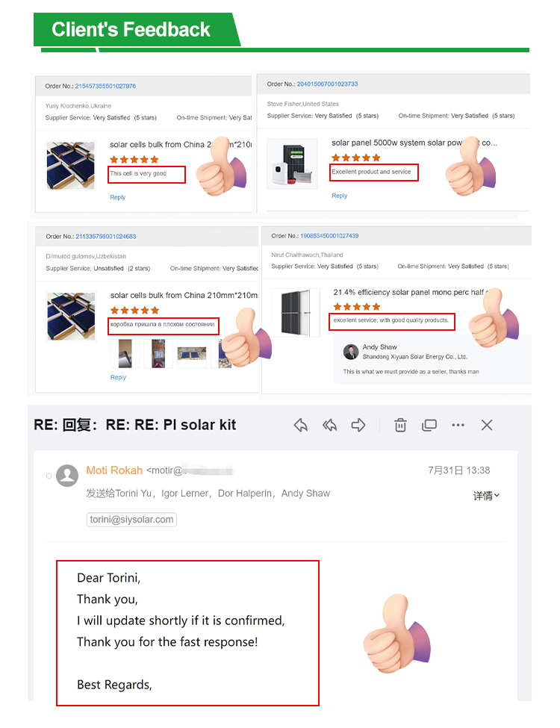560x728 pixels.
Task: Close the email with the X icon
Action: 487,425
